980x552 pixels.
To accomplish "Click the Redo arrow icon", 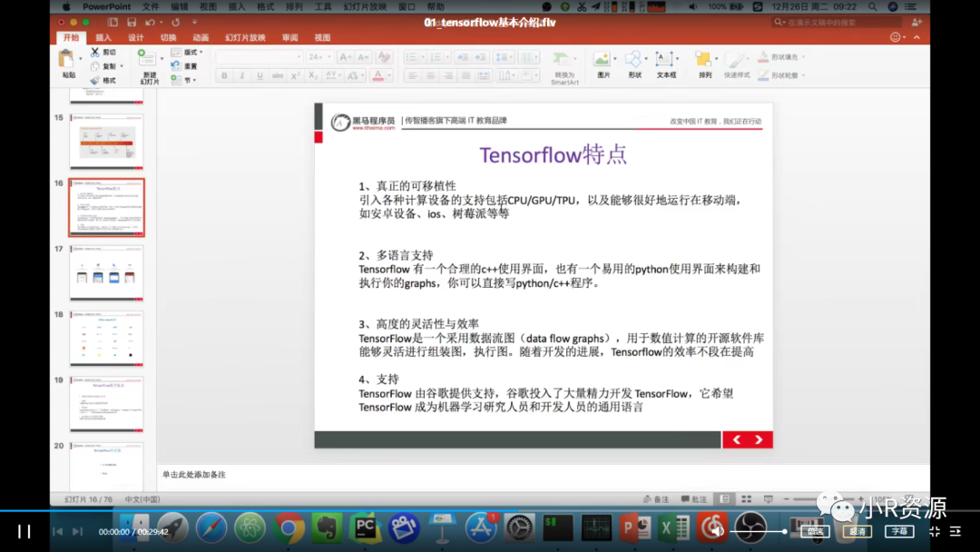I will 176,23.
